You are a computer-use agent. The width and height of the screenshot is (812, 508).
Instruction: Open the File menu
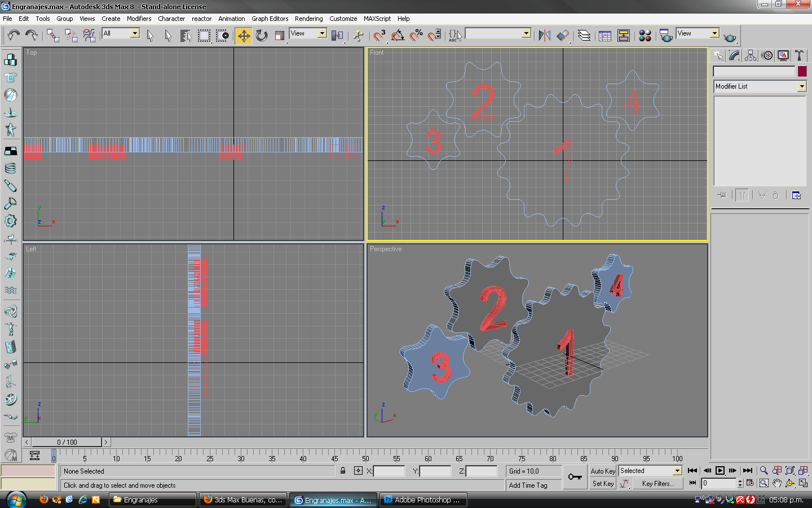pos(7,19)
